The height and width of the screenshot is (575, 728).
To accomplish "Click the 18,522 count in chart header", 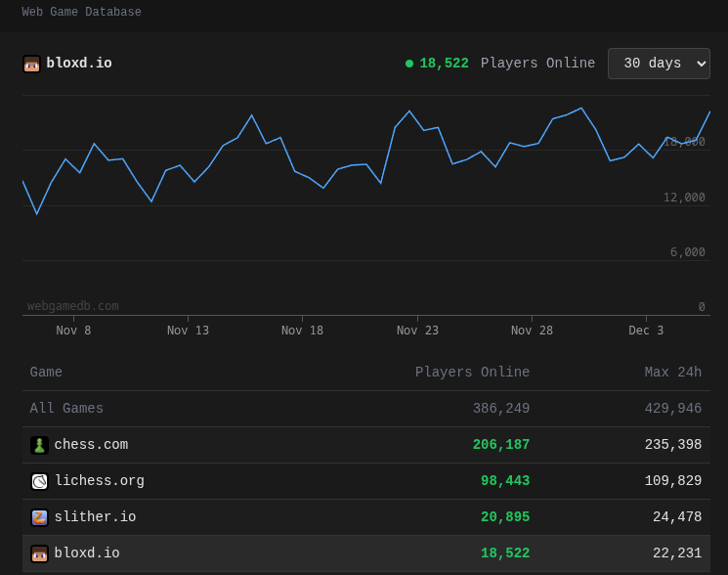I will click(444, 64).
